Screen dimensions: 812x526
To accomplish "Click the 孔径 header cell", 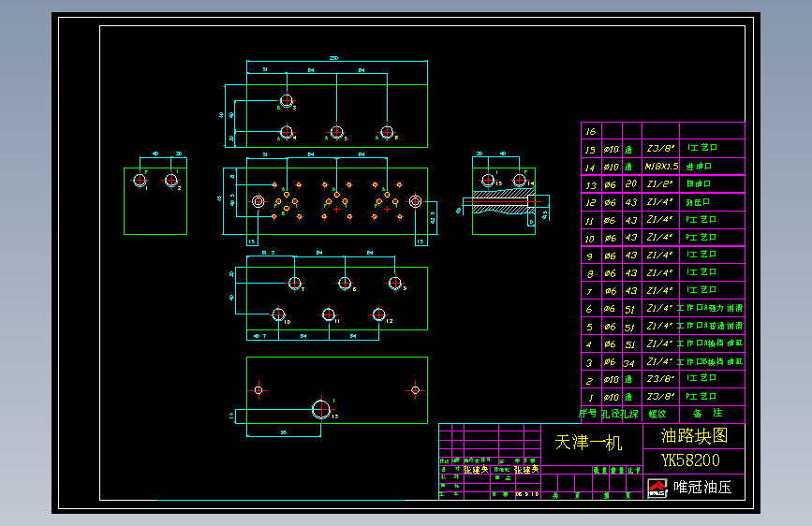I will 611,414.
